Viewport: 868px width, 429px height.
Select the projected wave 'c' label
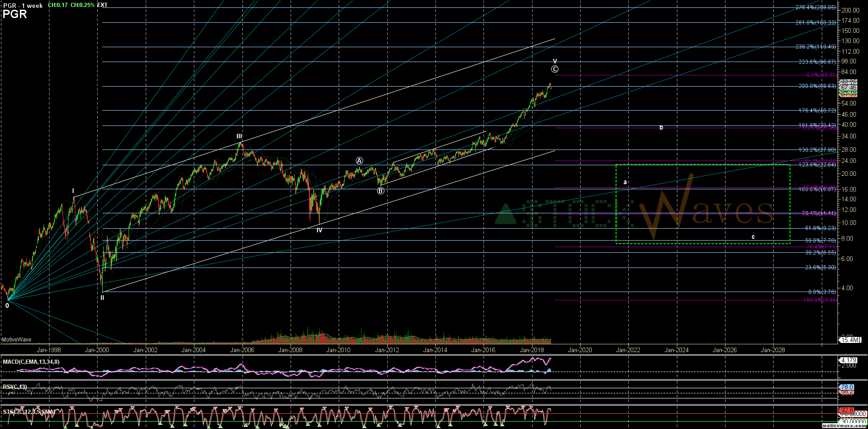(x=753, y=237)
